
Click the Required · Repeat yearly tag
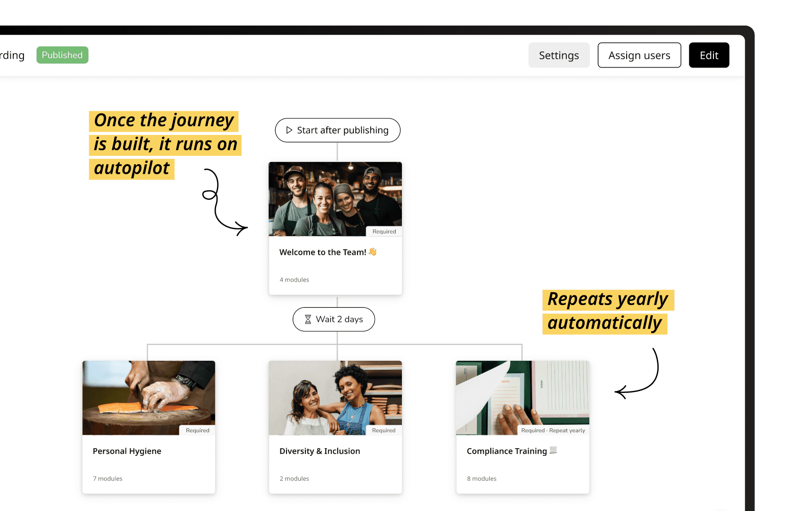pyautogui.click(x=553, y=430)
